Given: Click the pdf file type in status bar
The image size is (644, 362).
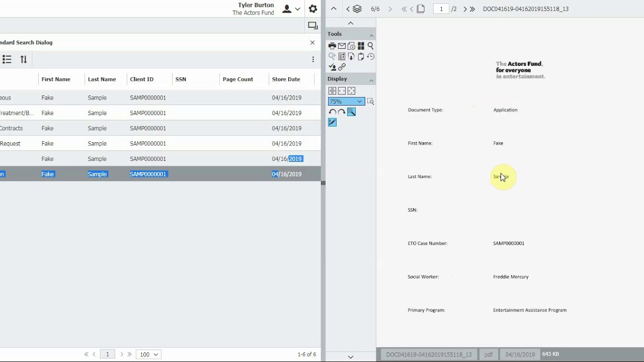Looking at the screenshot, I should coord(489,354).
